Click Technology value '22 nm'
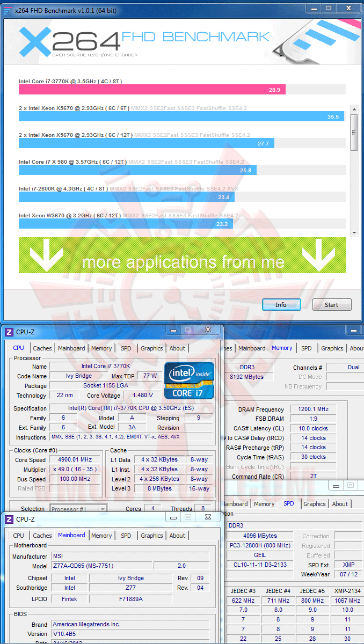Image resolution: width=364 pixels, height=644 pixels. click(64, 396)
